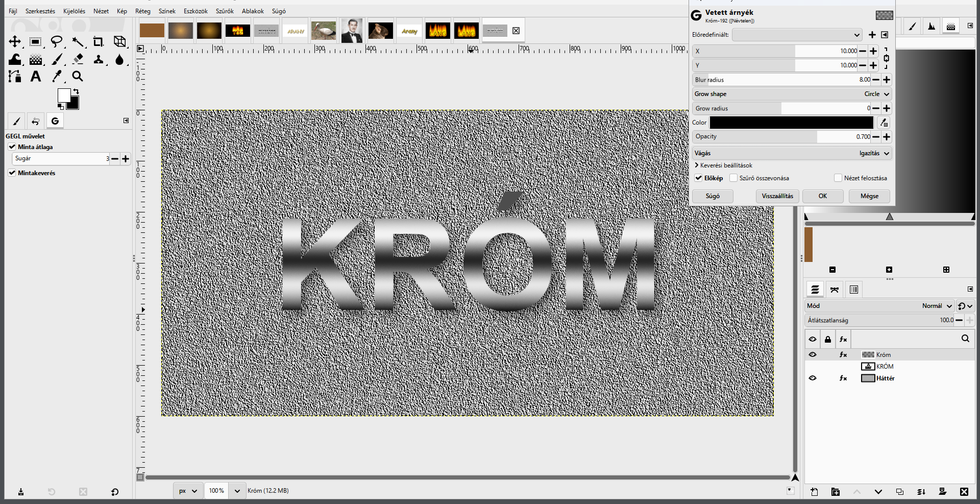980x504 pixels.
Task: Open the Réteg menu
Action: [143, 11]
